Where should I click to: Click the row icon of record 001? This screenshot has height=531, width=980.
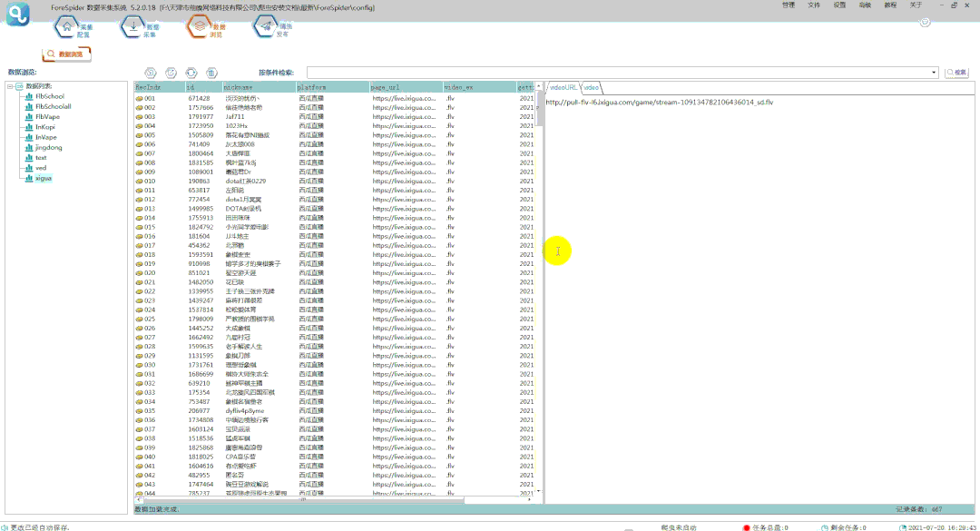click(x=140, y=98)
